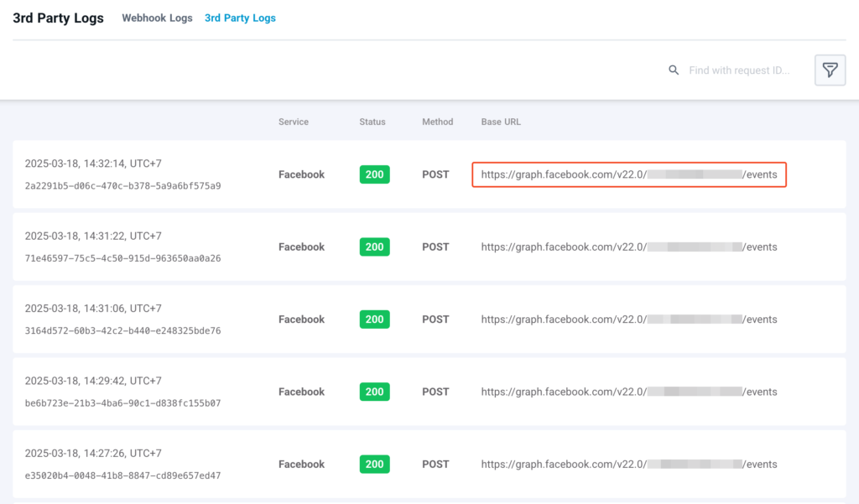Click the Facebook service in the 14:31:22 row
Viewport: 859px width, 504px height.
[301, 247]
